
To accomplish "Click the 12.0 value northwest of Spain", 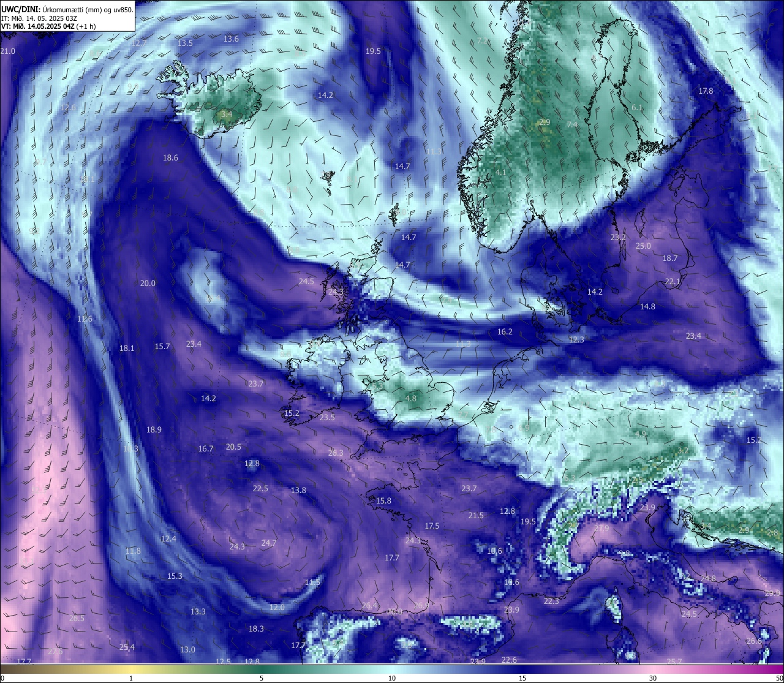I will click(x=277, y=608).
